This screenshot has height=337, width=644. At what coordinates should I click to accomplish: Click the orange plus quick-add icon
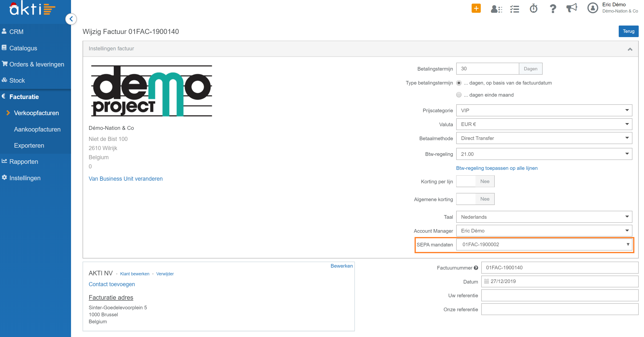(476, 8)
